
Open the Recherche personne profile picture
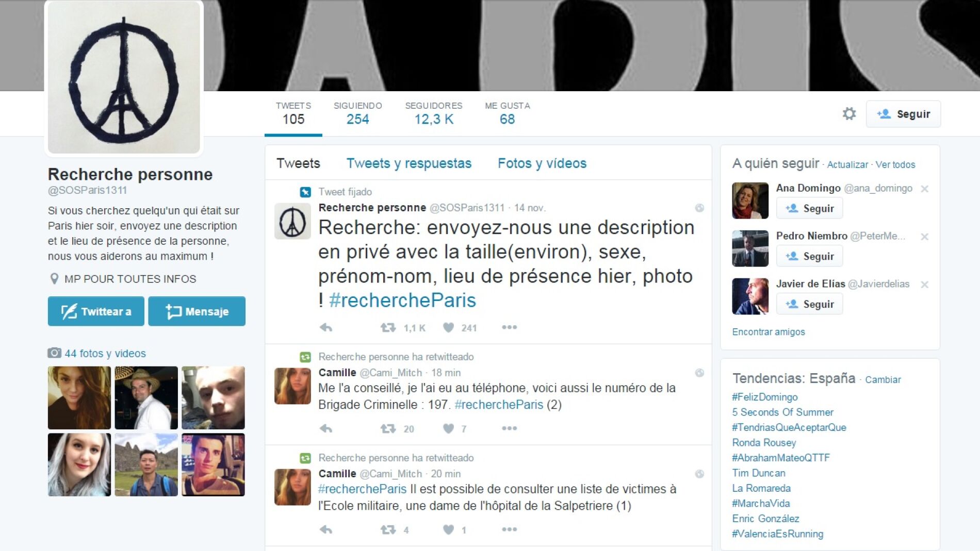click(124, 77)
